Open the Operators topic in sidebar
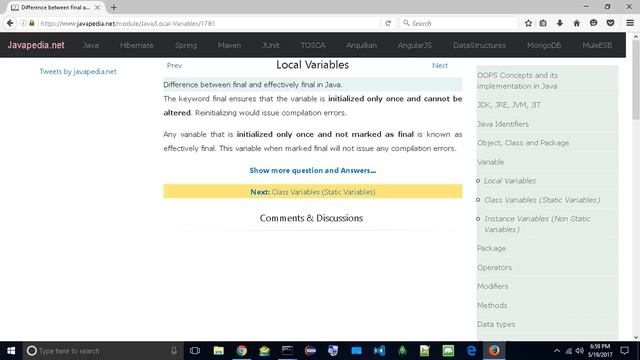Screen dimensions: 640x360 pyautogui.click(x=494, y=267)
